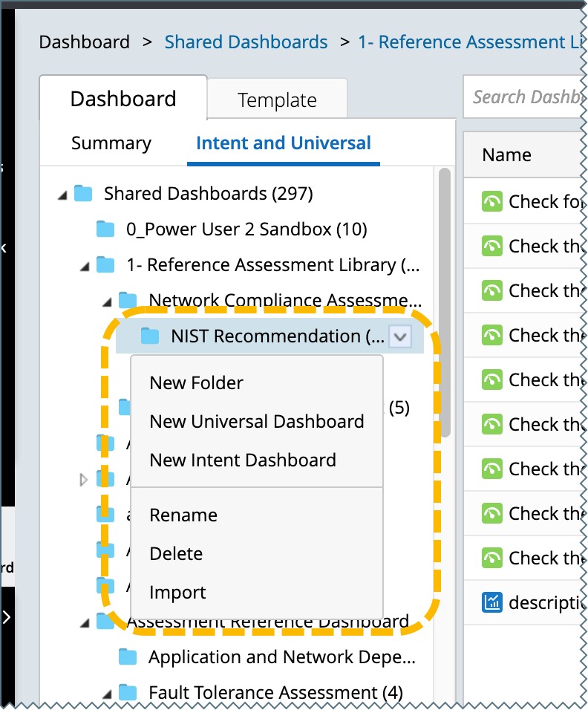Screen dimensions: 588x710
Task: Focus the Search Dashboard input field
Action: pyautogui.click(x=523, y=97)
